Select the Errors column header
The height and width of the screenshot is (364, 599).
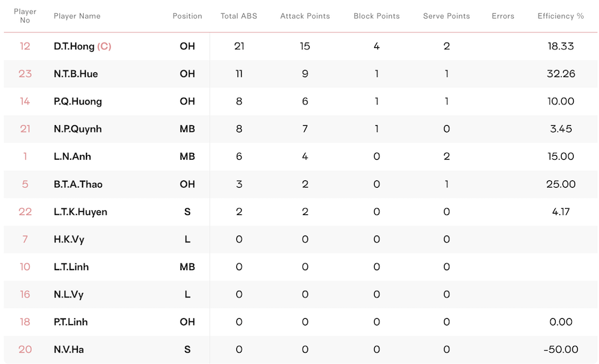[502, 16]
